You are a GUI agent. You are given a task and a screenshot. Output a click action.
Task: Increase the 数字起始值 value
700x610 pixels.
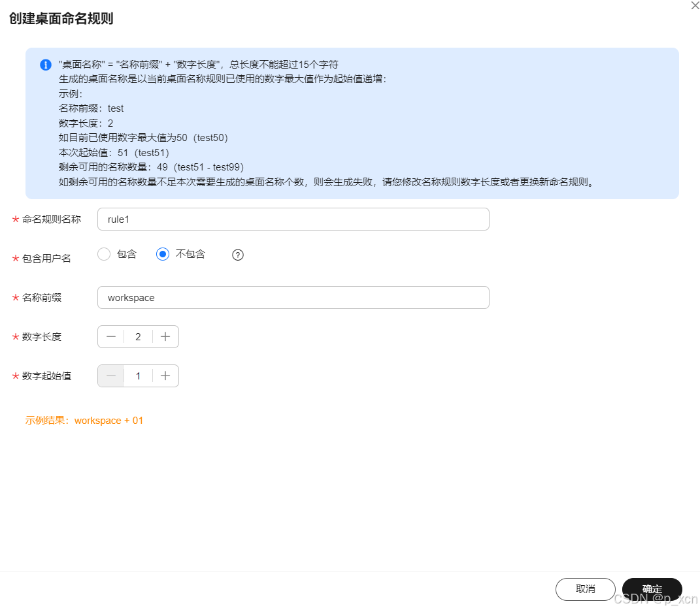click(165, 376)
